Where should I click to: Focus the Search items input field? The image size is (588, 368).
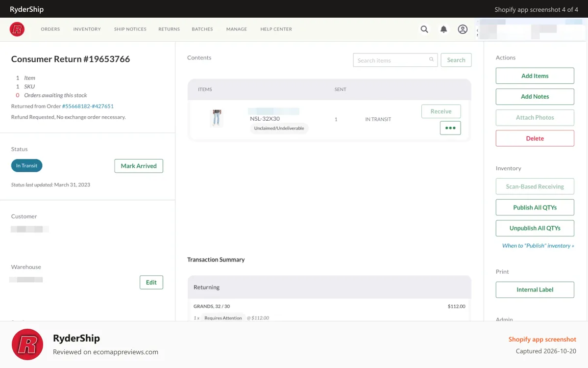point(395,60)
